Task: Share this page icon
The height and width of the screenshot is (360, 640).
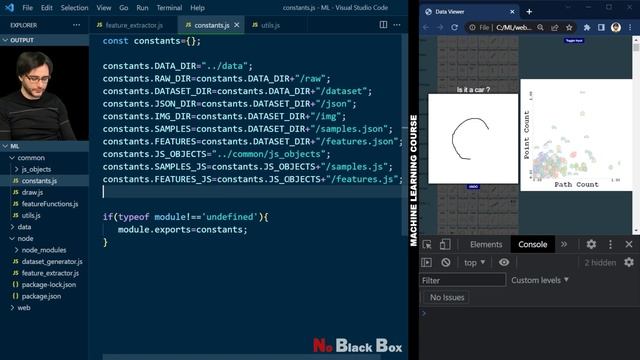Action: point(555,27)
